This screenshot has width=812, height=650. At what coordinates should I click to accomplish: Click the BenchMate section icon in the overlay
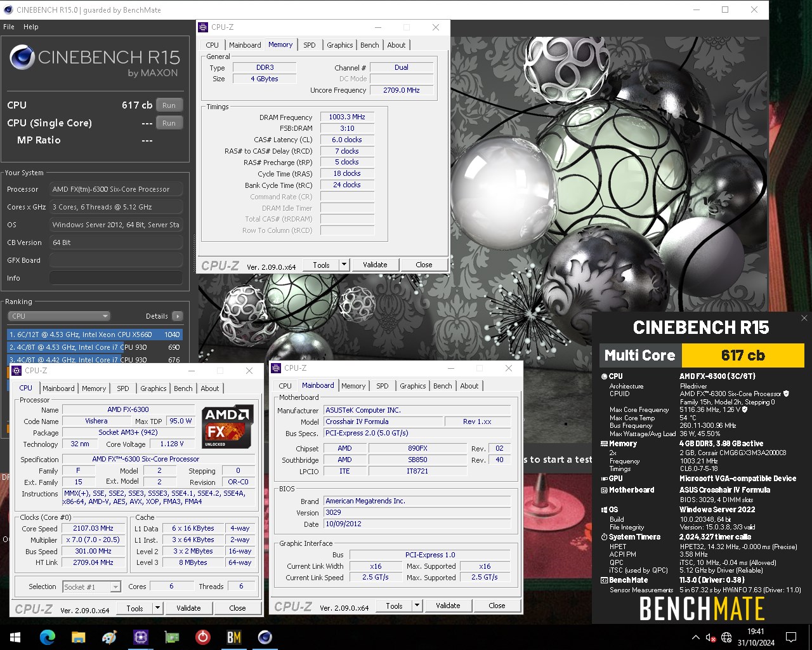pyautogui.click(x=604, y=580)
